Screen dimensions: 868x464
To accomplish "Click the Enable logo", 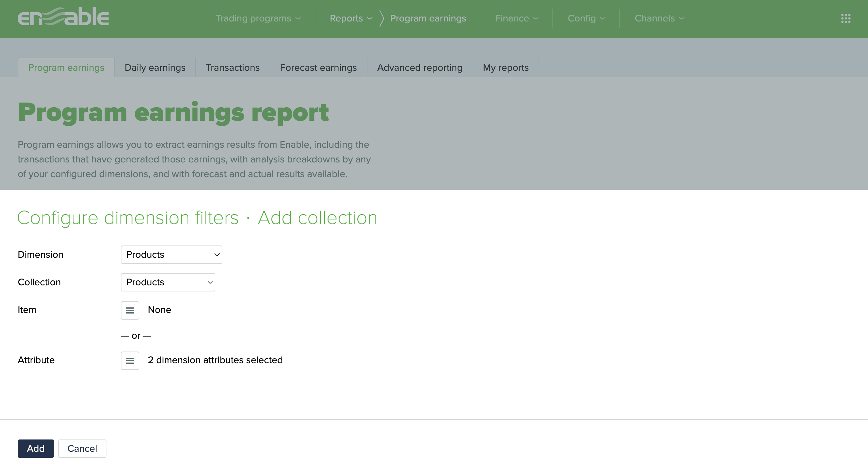I will pyautogui.click(x=63, y=17).
